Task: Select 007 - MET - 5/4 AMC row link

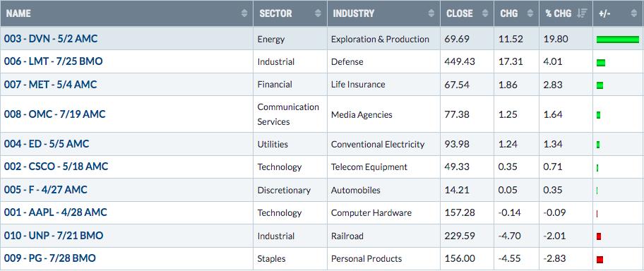Action: pyautogui.click(x=51, y=85)
